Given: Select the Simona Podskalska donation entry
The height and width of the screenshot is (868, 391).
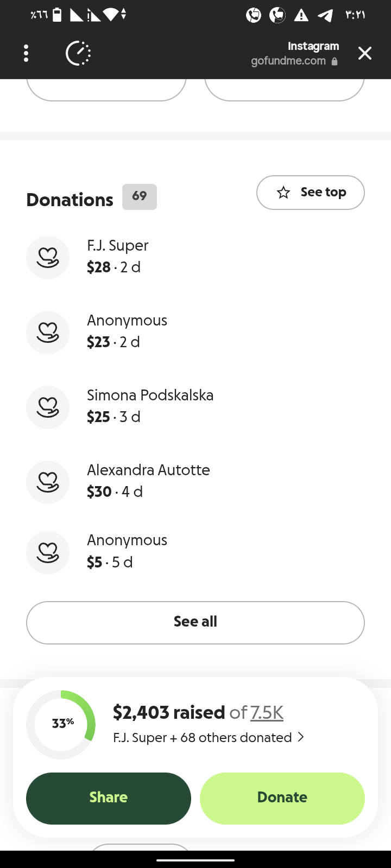Looking at the screenshot, I should 150,406.
